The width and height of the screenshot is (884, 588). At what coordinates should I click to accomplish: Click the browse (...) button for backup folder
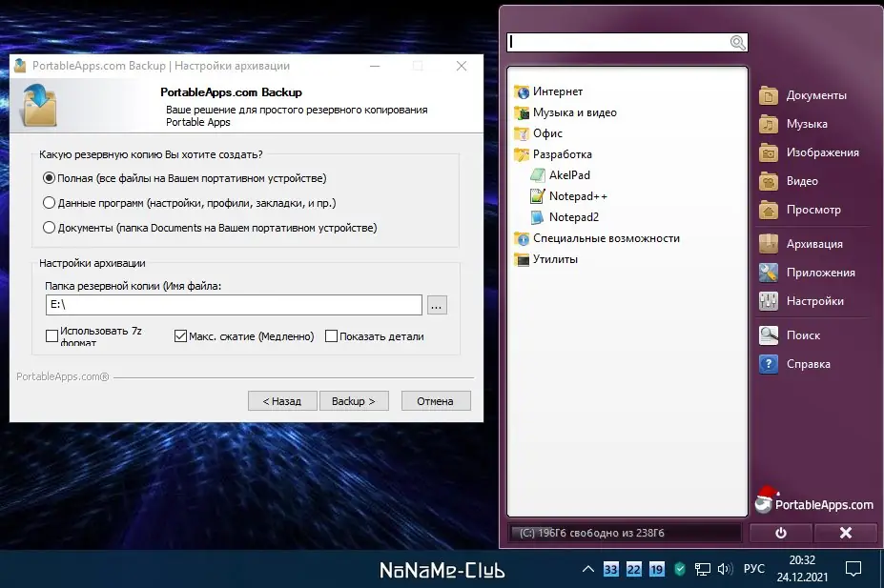[x=437, y=305]
